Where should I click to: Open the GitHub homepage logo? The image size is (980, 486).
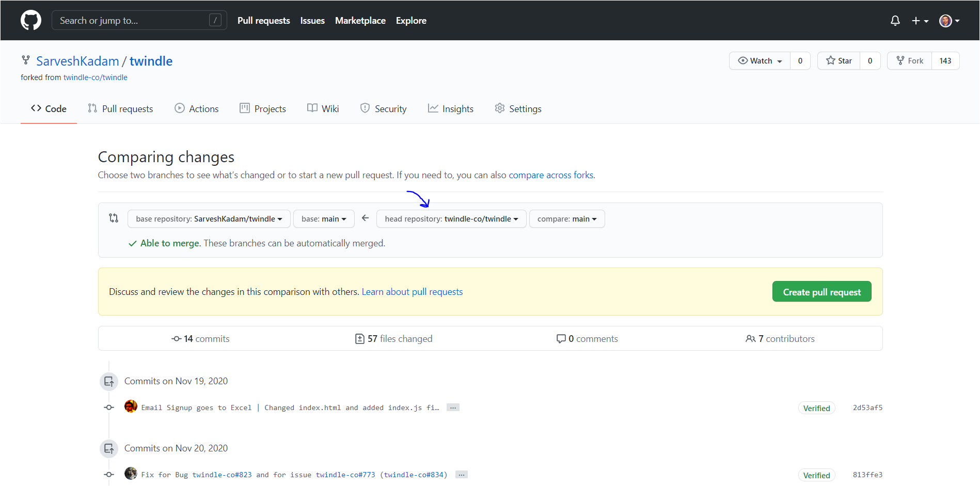click(31, 21)
